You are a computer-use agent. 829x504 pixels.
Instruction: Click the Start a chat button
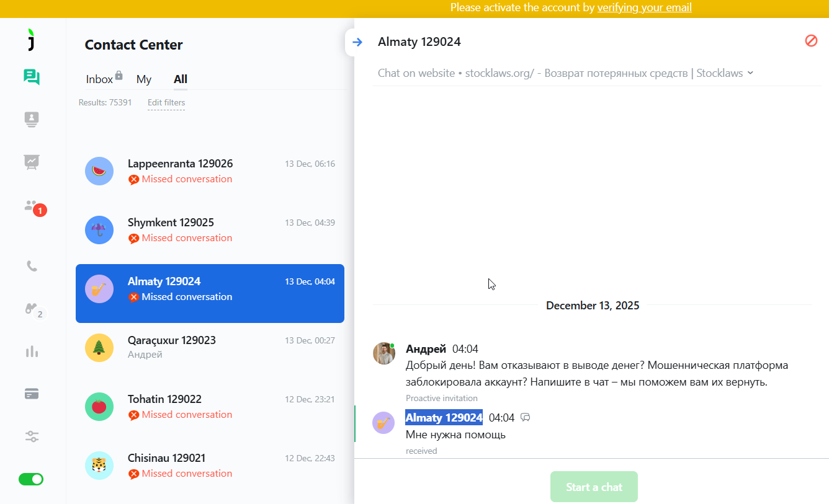[594, 487]
